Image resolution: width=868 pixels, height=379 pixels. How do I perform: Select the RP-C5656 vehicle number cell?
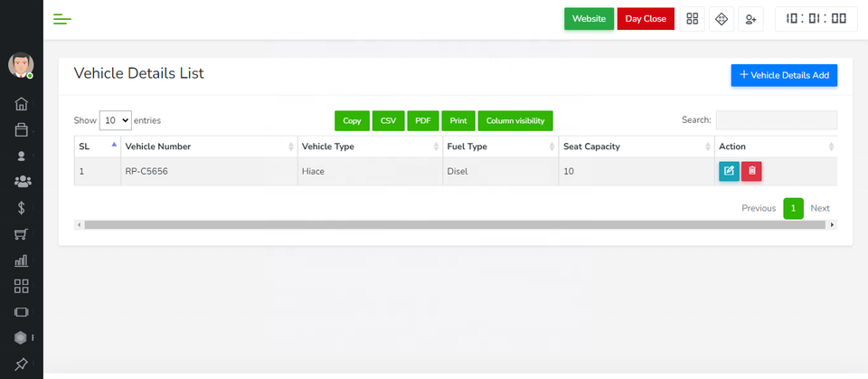pos(209,172)
